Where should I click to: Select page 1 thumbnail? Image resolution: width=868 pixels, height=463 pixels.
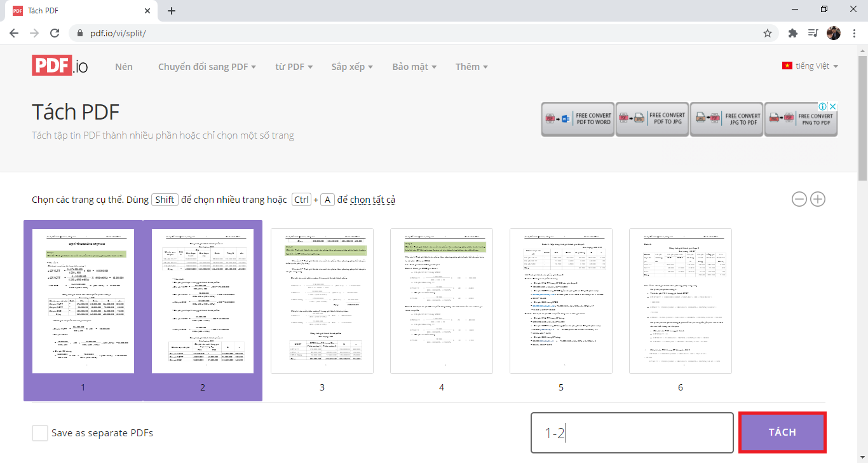(83, 310)
